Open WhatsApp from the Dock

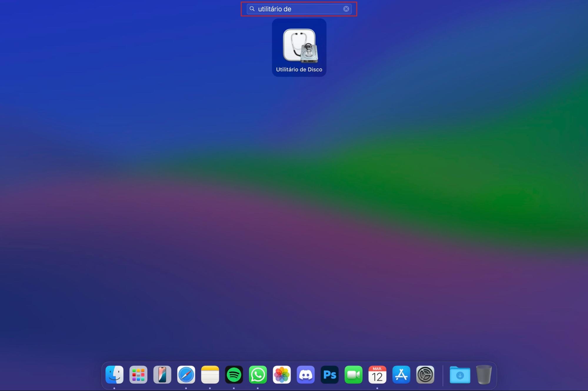pyautogui.click(x=258, y=375)
